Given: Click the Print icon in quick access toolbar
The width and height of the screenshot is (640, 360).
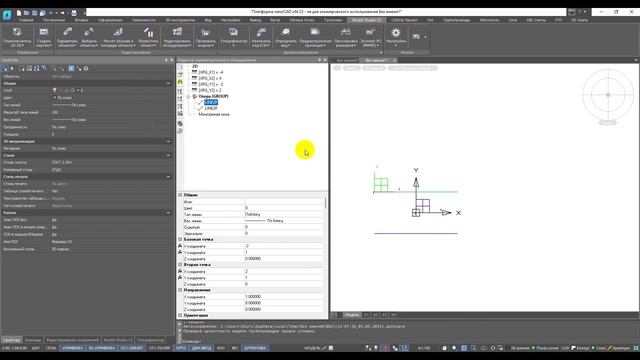Looking at the screenshot, I should click(74, 13).
